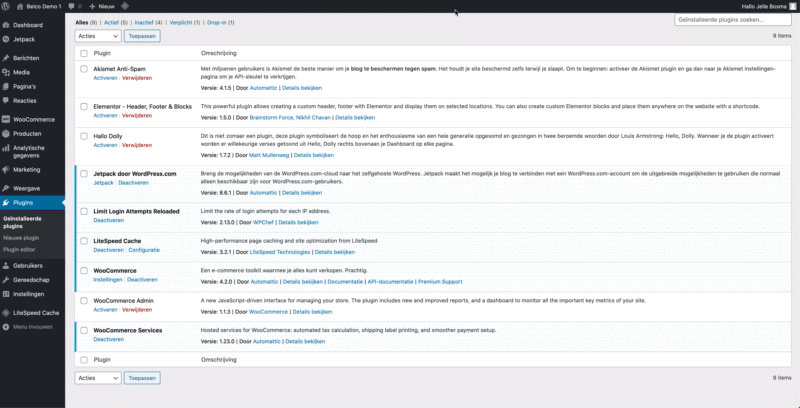Click the Plugins plug icon
800x408 pixels.
[6, 202]
